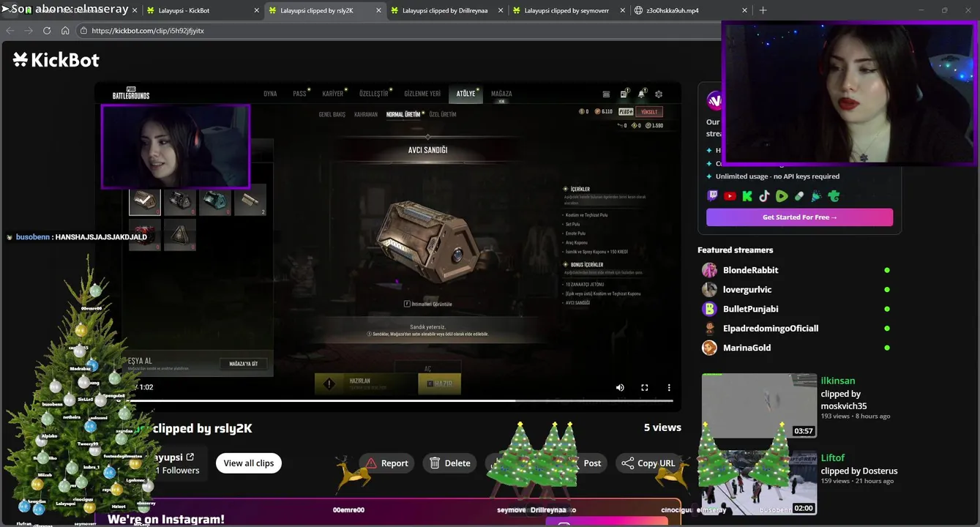Click BulletPunjabi's avatar
This screenshot has height=527, width=980.
pos(709,309)
